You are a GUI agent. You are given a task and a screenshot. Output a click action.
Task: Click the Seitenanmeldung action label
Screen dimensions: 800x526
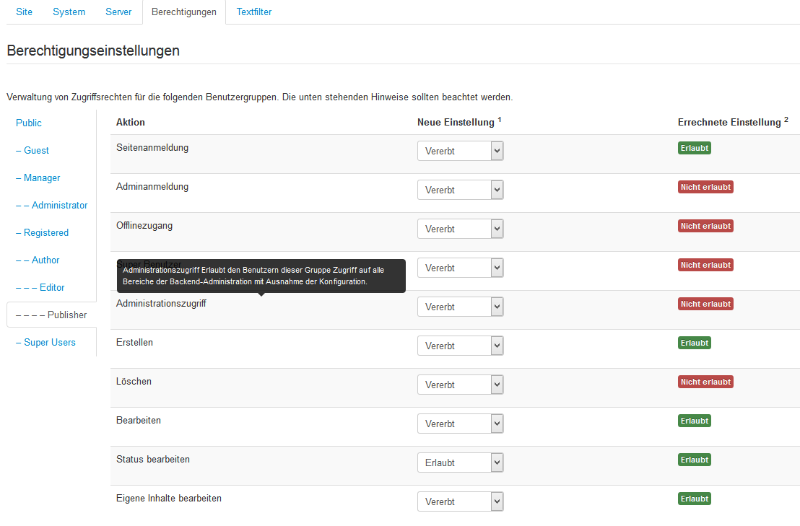click(x=152, y=148)
